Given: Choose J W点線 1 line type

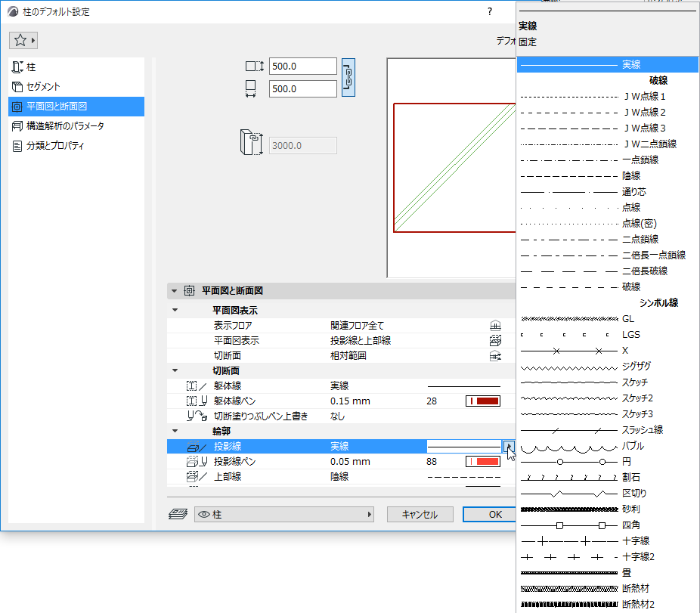Looking at the screenshot, I should click(607, 97).
